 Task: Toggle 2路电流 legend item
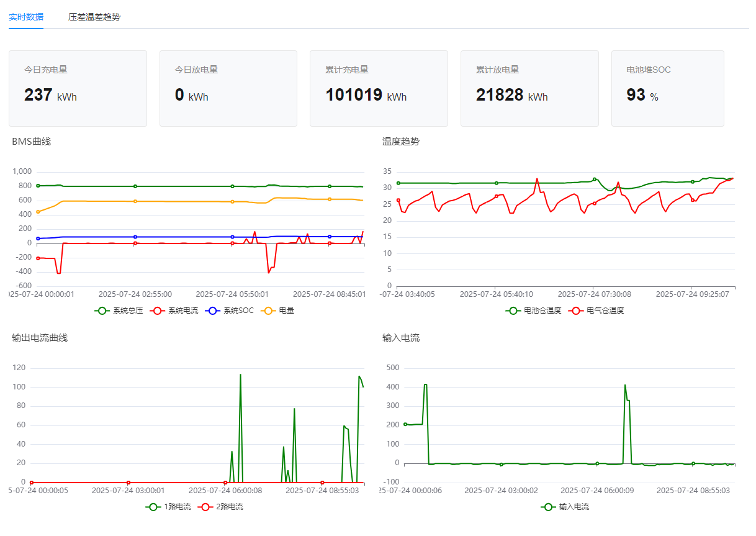tap(221, 507)
